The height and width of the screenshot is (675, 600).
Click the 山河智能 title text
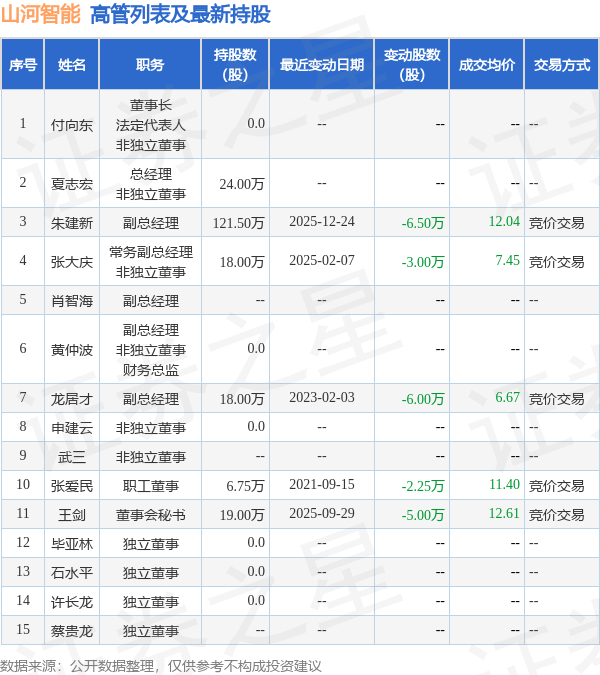(x=40, y=14)
